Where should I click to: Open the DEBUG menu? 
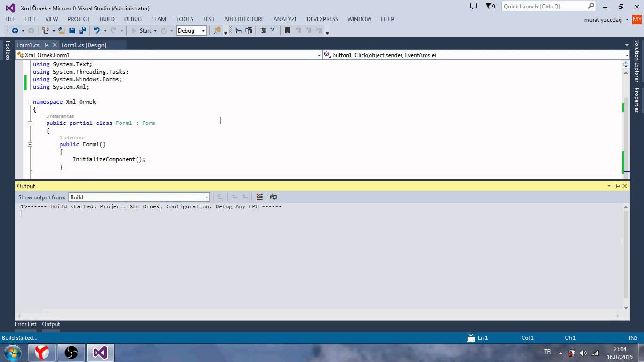(133, 19)
